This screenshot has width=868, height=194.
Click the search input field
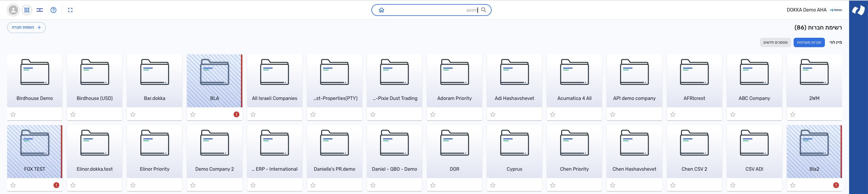(431, 10)
